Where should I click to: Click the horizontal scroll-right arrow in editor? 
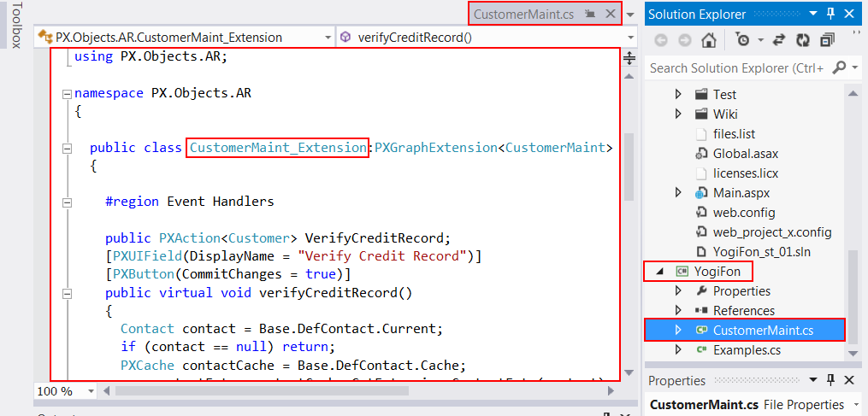pyautogui.click(x=611, y=391)
